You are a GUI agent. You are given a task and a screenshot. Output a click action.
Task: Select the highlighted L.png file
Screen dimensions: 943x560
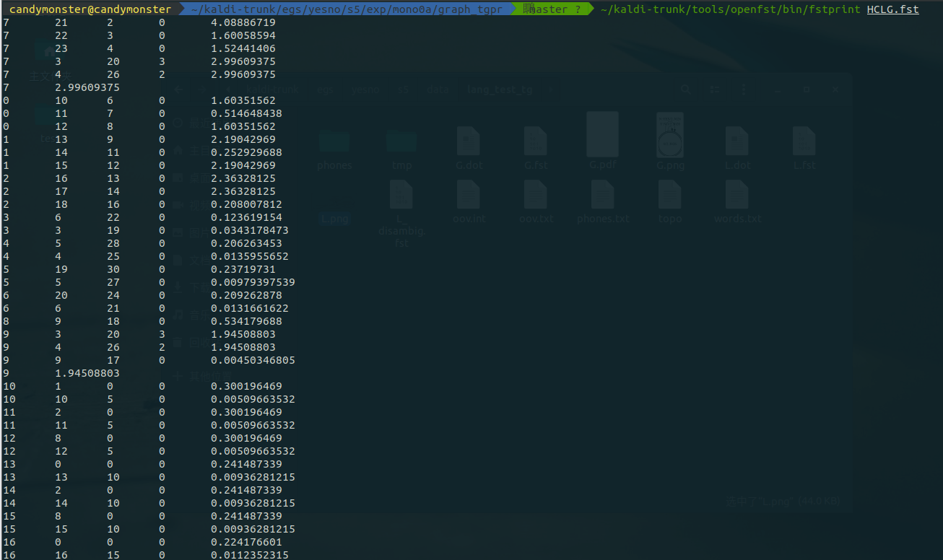coord(334,218)
